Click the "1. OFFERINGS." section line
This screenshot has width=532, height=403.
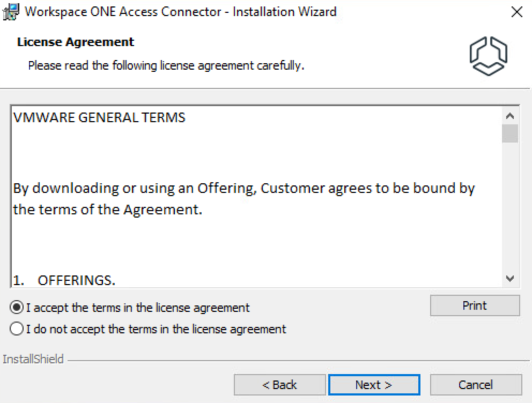click(x=64, y=280)
